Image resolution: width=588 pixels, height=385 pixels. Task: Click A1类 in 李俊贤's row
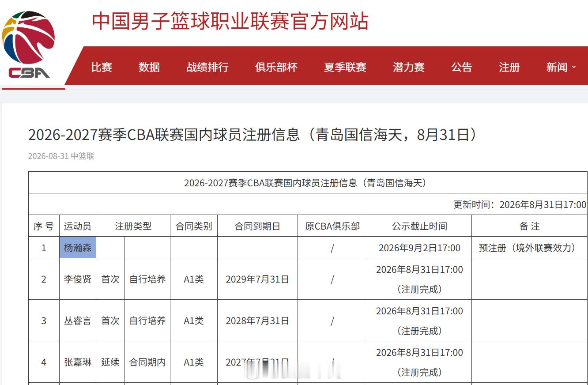[x=194, y=279]
